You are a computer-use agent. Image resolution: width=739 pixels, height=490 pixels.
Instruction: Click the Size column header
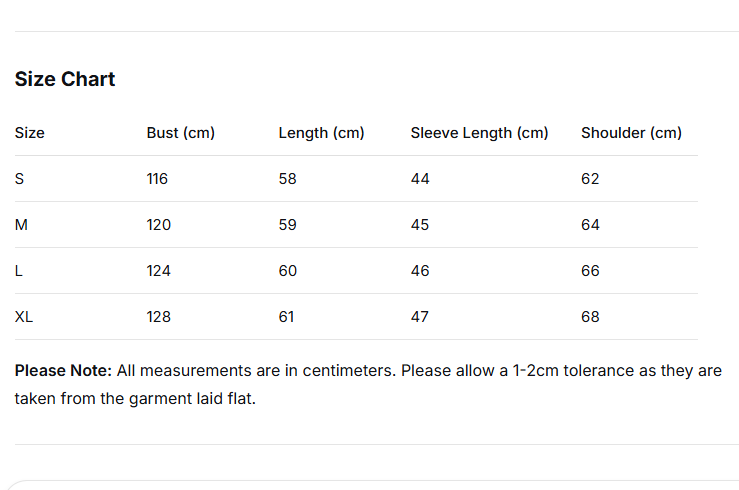[x=30, y=133]
